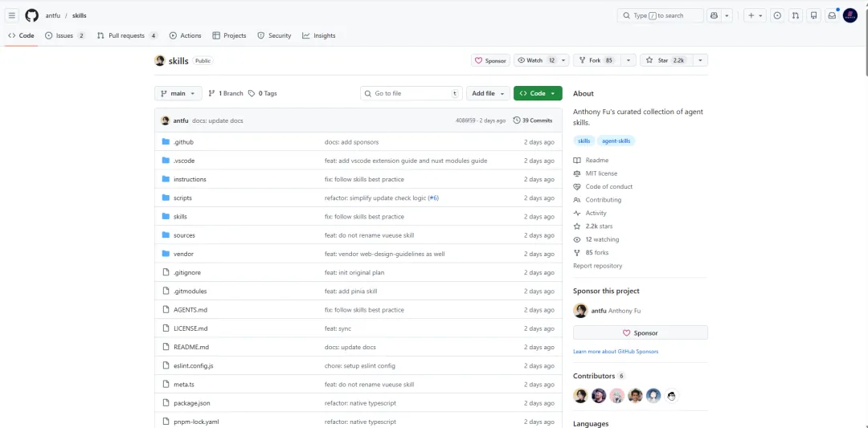Open the eslint.config.js file
Viewport: 868px width, 428px height.
[193, 365]
